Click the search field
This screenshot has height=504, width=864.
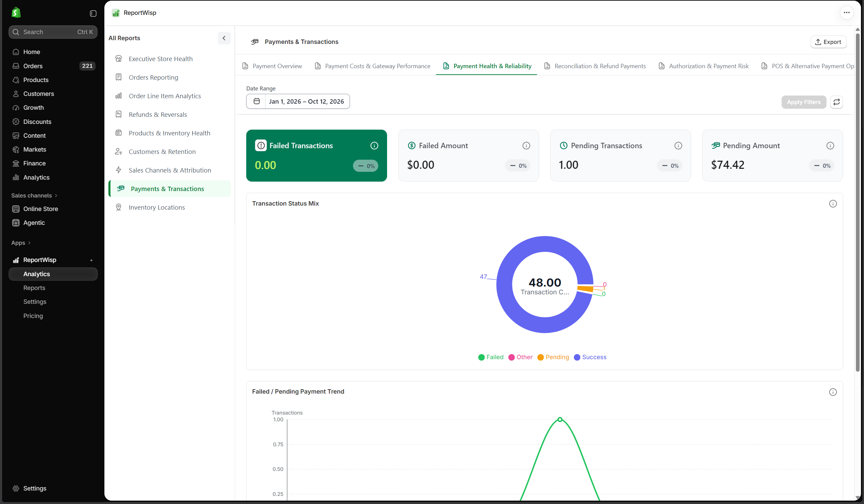click(53, 32)
